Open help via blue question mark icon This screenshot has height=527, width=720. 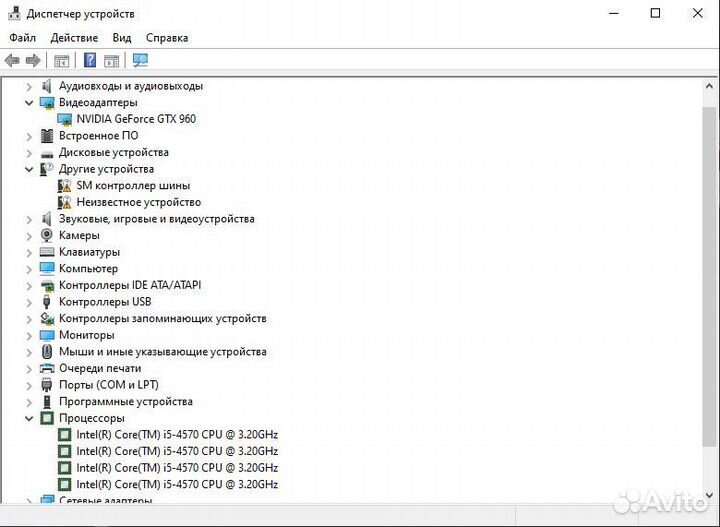(x=90, y=61)
